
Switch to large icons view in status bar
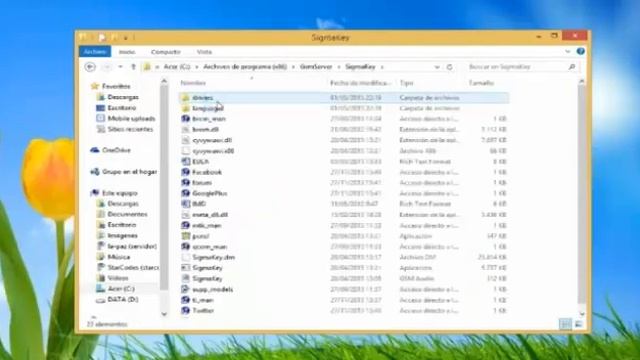[578, 324]
